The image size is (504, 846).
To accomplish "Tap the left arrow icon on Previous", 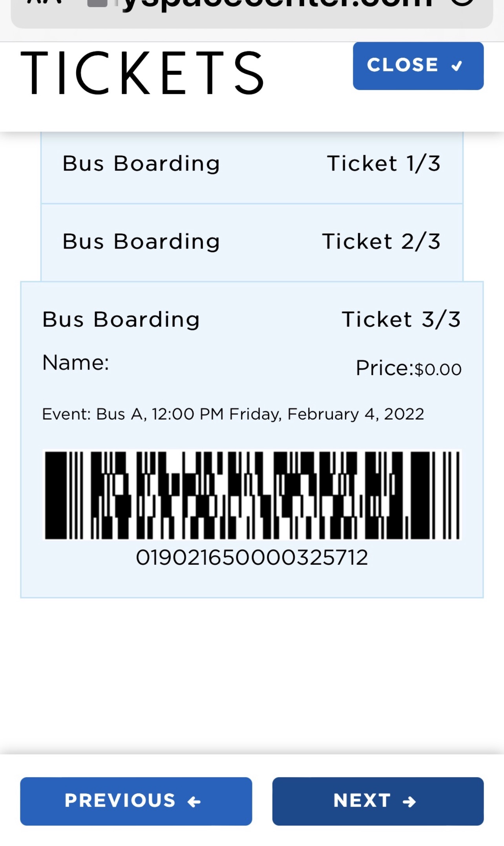I will 194,802.
